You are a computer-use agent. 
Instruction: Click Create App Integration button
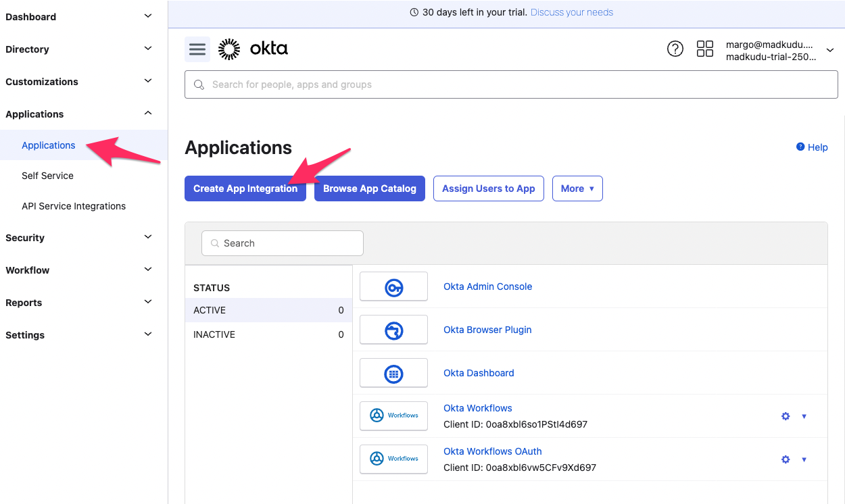245,188
